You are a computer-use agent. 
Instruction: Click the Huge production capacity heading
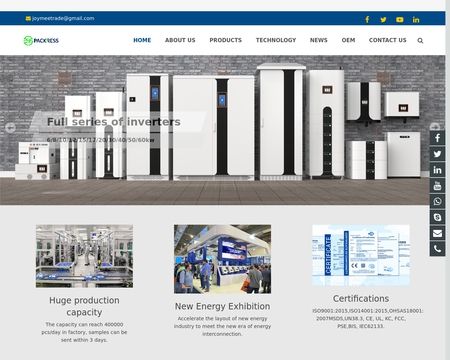click(x=84, y=306)
